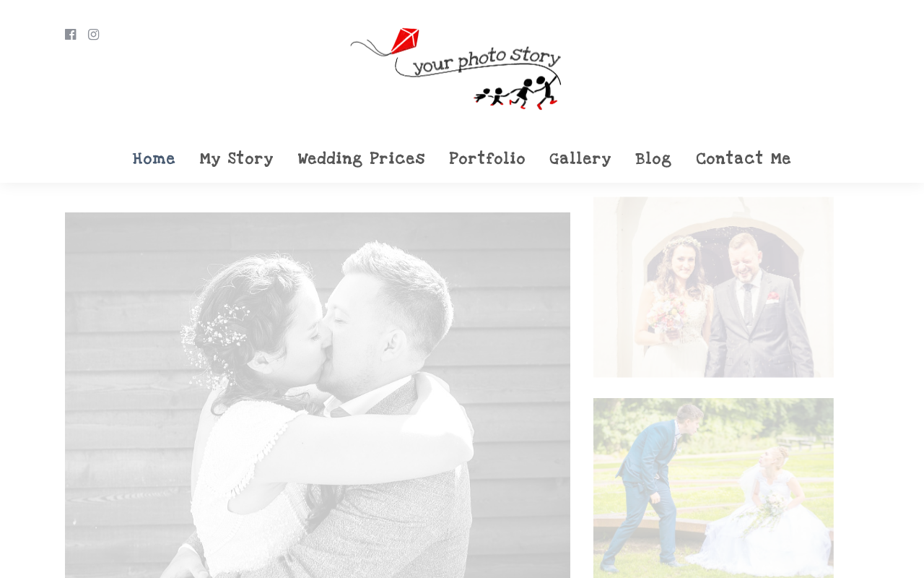Click the red kite in the logo
The width and height of the screenshot is (924, 578).
[406, 42]
